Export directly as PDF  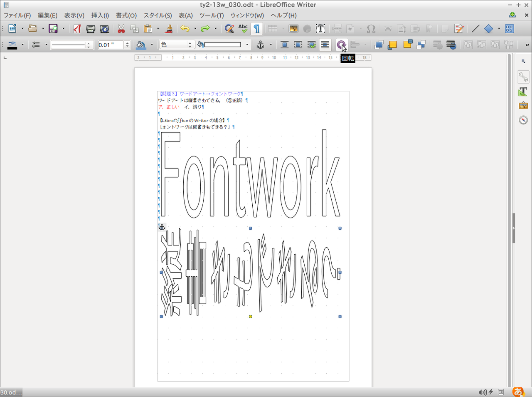[x=77, y=29]
